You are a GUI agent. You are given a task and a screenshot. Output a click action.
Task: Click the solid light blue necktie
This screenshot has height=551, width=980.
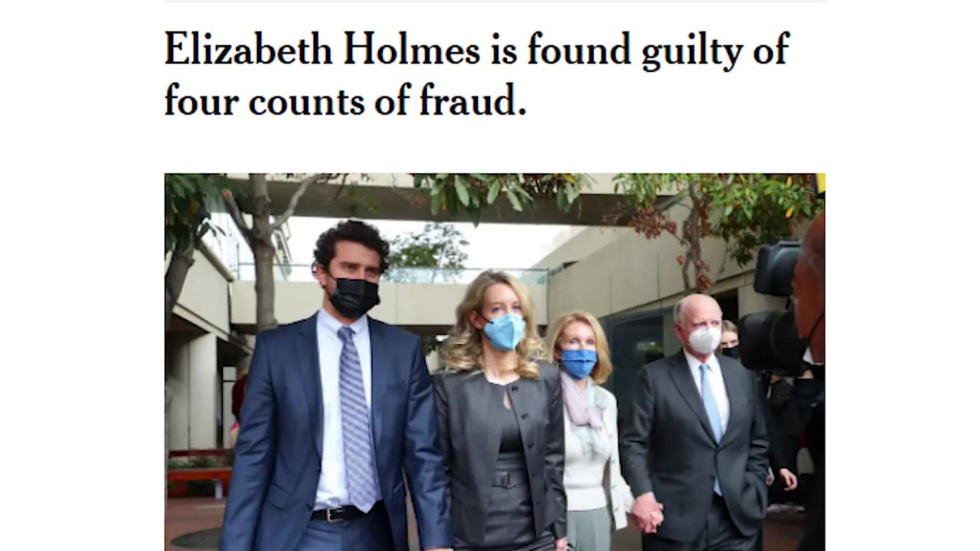coord(711,419)
